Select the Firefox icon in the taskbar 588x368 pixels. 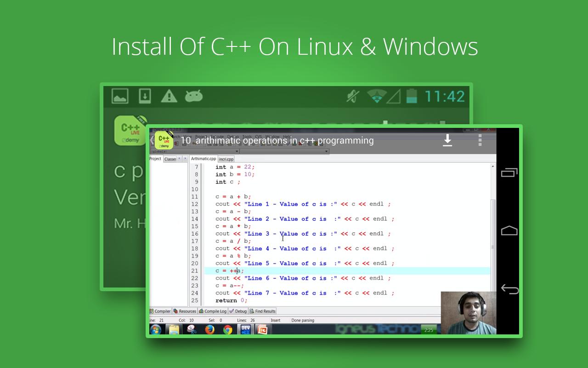tap(210, 330)
